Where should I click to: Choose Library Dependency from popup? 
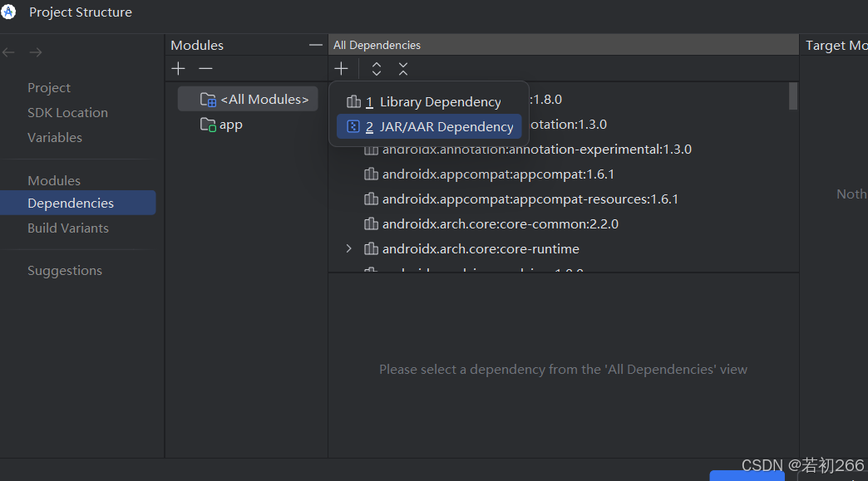click(429, 101)
